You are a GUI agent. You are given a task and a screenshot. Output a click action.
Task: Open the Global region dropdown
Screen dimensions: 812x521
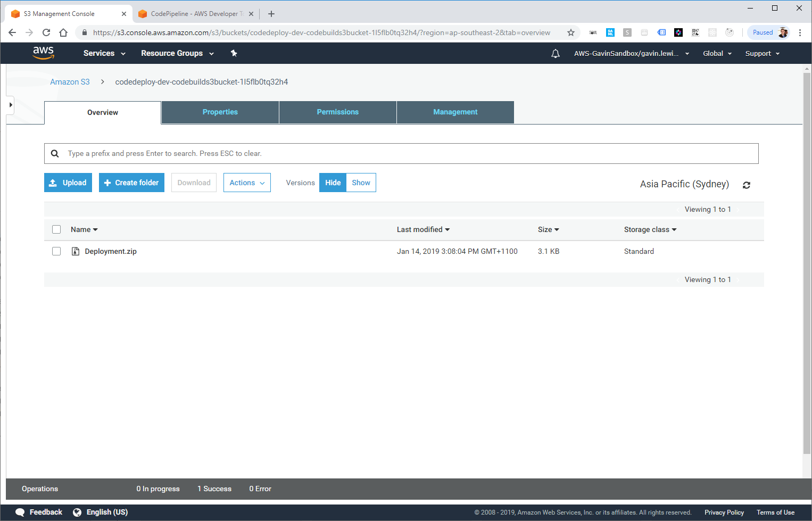717,53
